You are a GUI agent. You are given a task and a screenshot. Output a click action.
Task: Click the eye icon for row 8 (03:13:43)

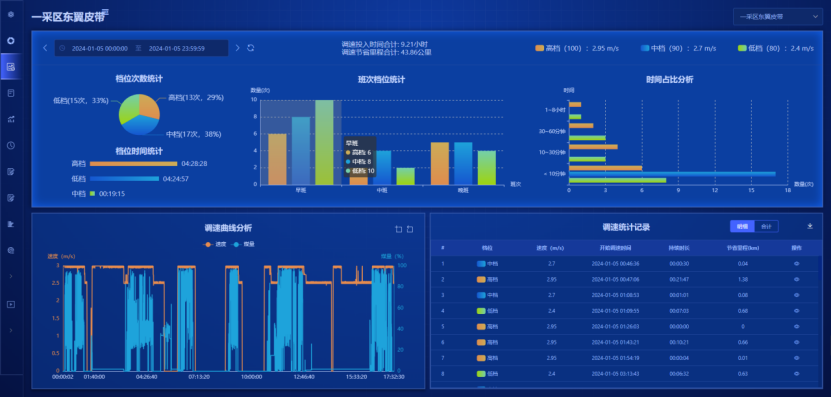coord(796,374)
